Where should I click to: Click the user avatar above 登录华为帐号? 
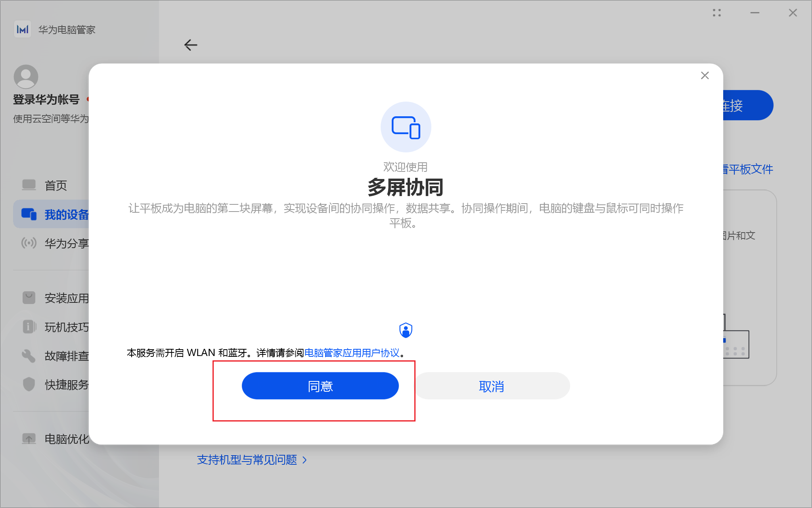click(26, 76)
